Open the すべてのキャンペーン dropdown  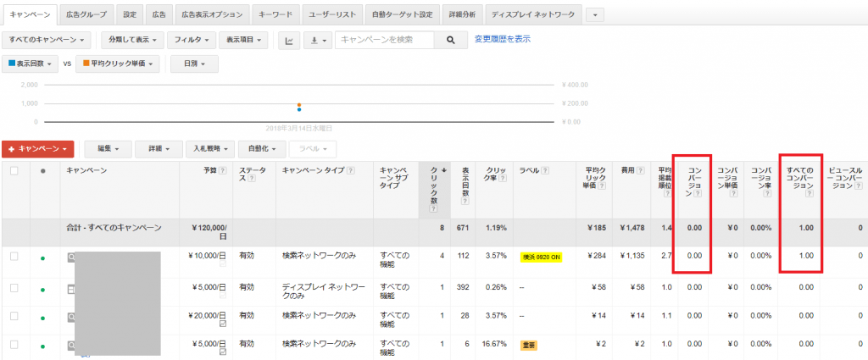(47, 41)
